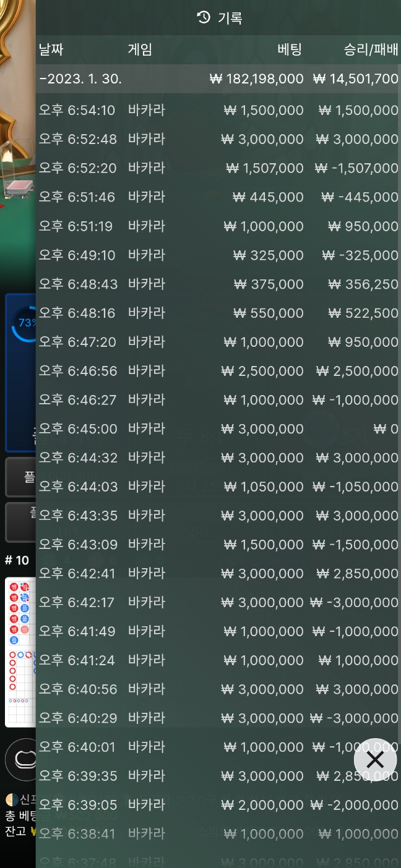Collapse the 2023. 1. 30. date summary row
This screenshot has width=401, height=868.
click(x=218, y=79)
